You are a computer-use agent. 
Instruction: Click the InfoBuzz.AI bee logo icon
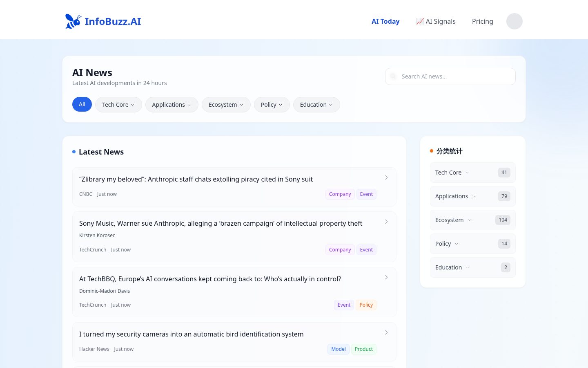[73, 21]
